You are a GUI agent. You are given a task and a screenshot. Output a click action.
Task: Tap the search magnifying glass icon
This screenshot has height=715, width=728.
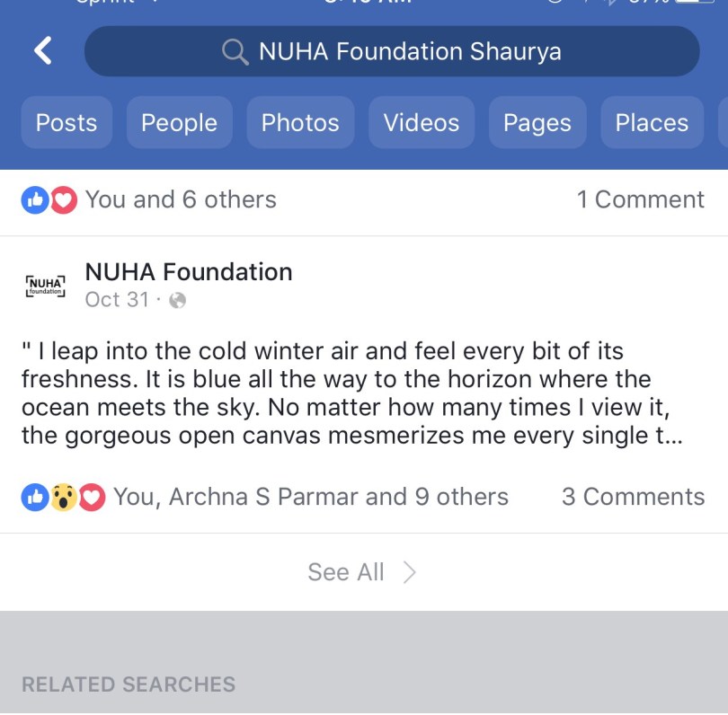pos(235,52)
